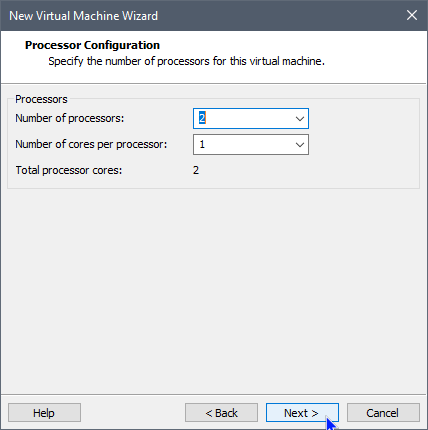Click the 'Total processor cores:' label
The height and width of the screenshot is (430, 428).
(x=69, y=170)
